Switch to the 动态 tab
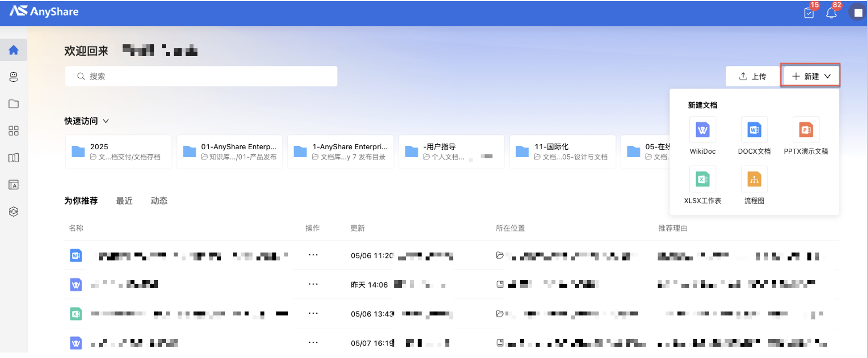868x358 pixels. pyautogui.click(x=159, y=201)
